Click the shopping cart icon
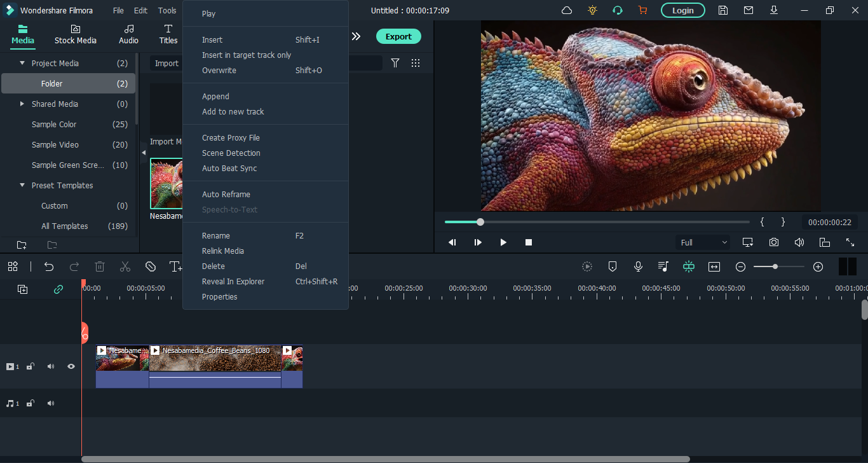The width and height of the screenshot is (868, 463). pyautogui.click(x=642, y=10)
